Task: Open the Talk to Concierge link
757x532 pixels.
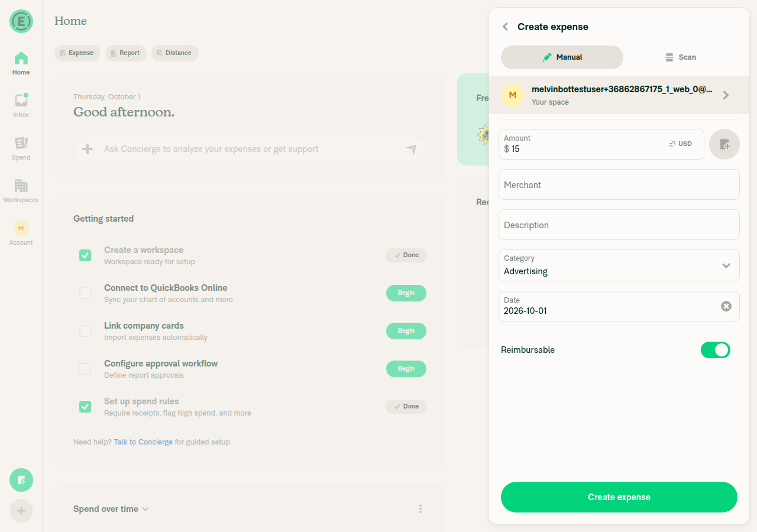Action: [x=143, y=442]
